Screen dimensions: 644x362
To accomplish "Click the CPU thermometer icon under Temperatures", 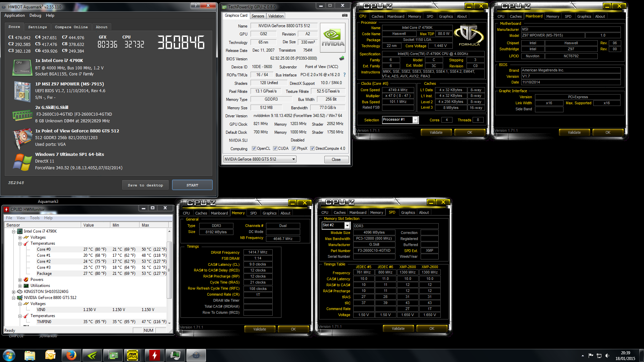I will [x=26, y=243].
